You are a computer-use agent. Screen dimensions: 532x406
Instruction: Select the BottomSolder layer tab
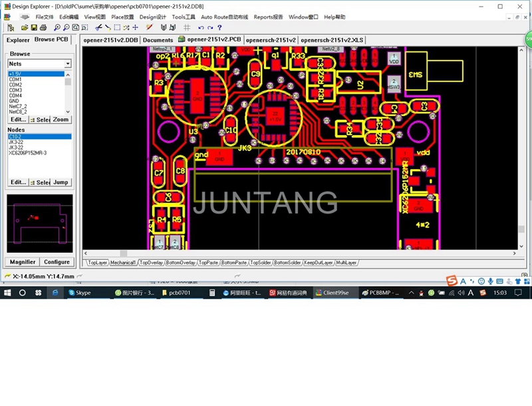[287, 263]
